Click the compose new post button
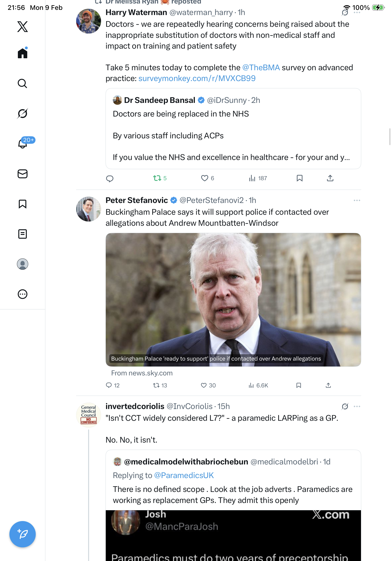 pos(22,534)
